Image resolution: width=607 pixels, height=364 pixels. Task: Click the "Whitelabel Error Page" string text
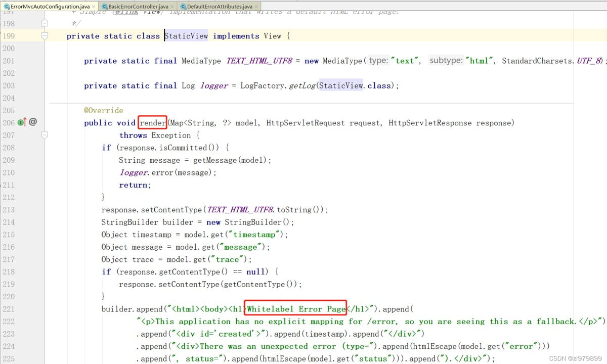[x=296, y=308]
